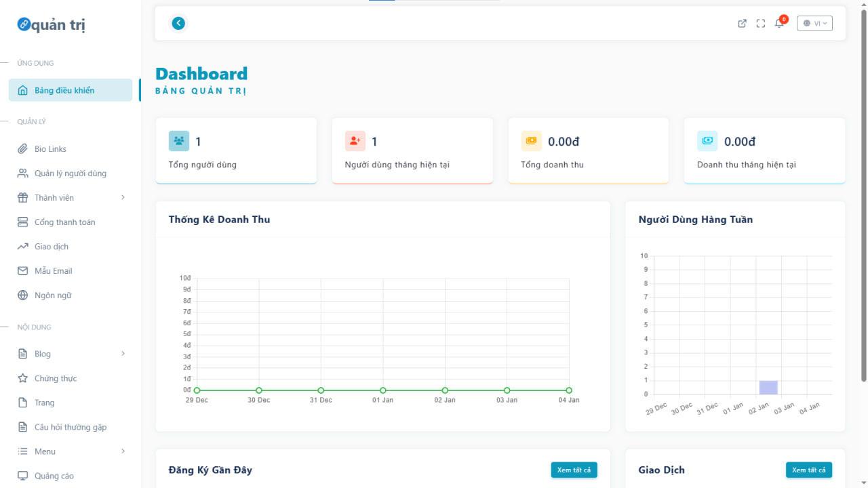The width and height of the screenshot is (868, 488).
Task: Expand the Blog submenu arrow
Action: click(x=123, y=354)
